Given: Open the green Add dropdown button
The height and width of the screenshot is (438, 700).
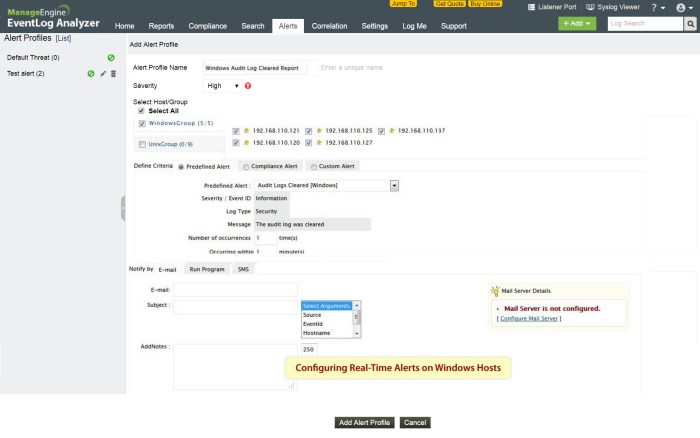Looking at the screenshot, I should 577,24.
